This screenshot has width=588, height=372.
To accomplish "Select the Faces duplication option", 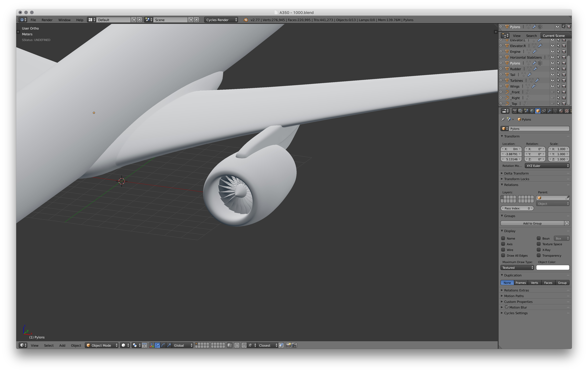I will [x=548, y=283].
